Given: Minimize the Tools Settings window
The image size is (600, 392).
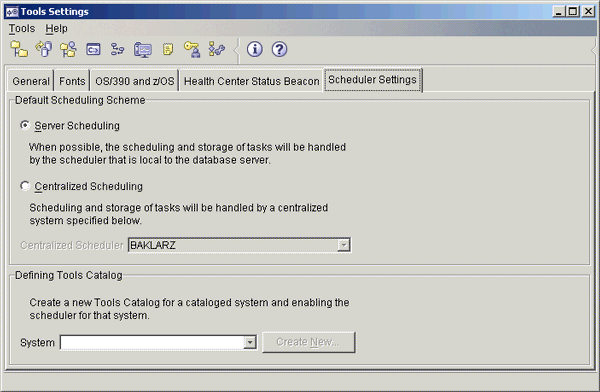Looking at the screenshot, I should [x=559, y=11].
